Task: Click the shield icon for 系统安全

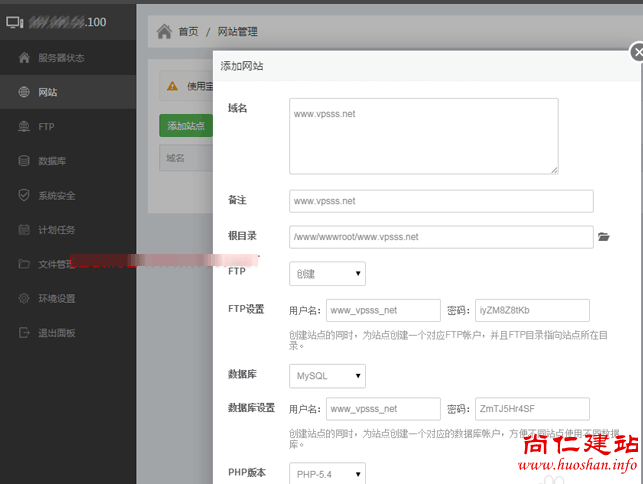Action: (24, 195)
